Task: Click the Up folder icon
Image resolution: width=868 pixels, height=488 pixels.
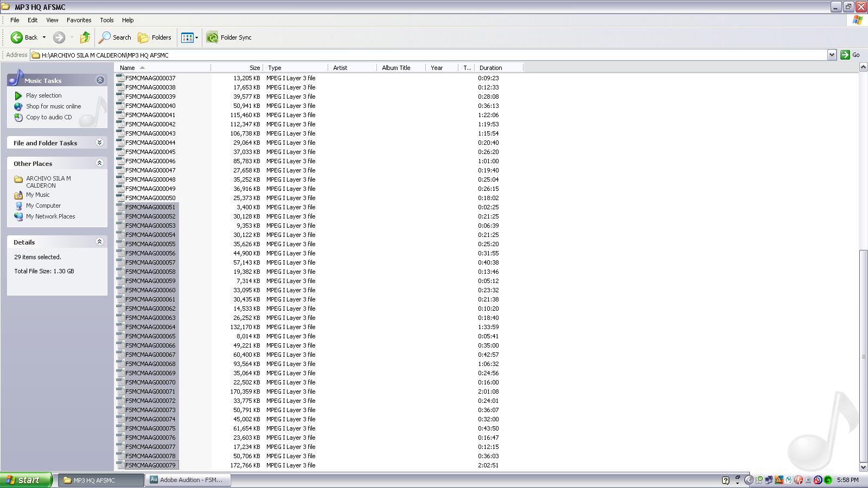Action: tap(85, 37)
